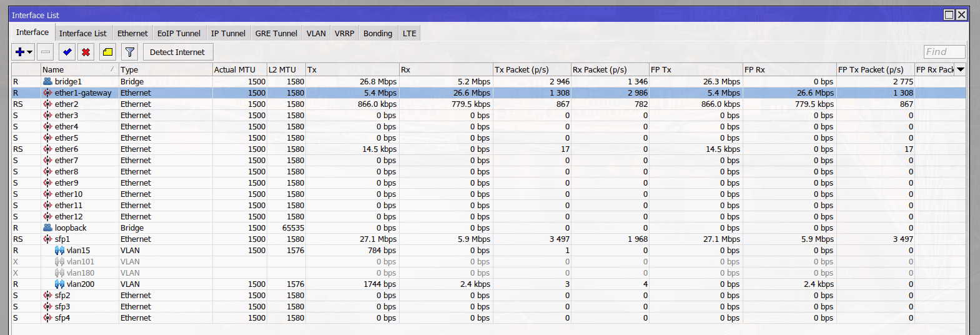Click the Detect Internet button
This screenshot has width=980, height=335.
click(177, 52)
